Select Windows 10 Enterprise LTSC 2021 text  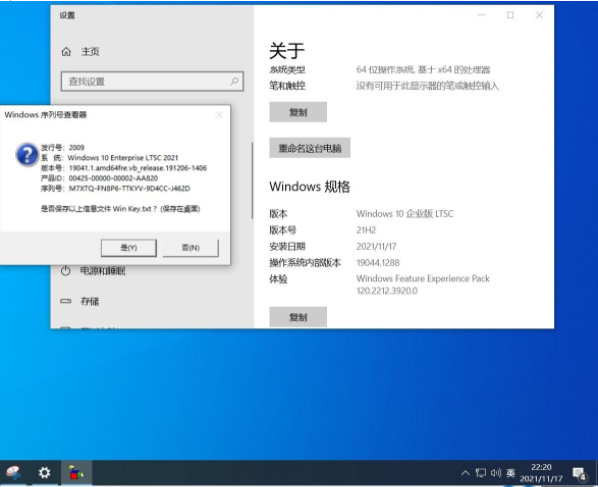pos(123,158)
